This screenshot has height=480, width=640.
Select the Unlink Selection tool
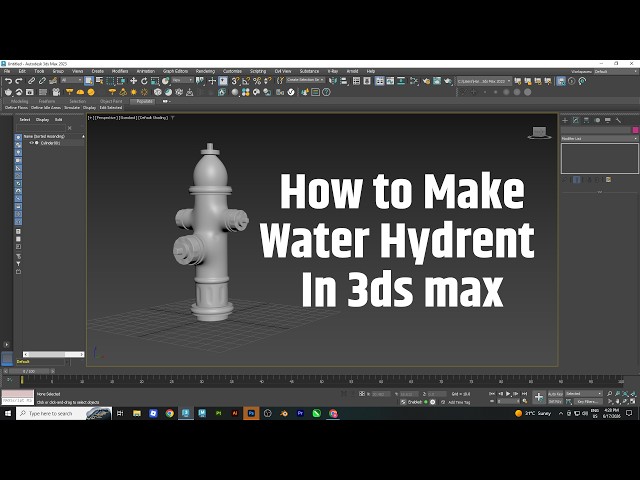42,81
